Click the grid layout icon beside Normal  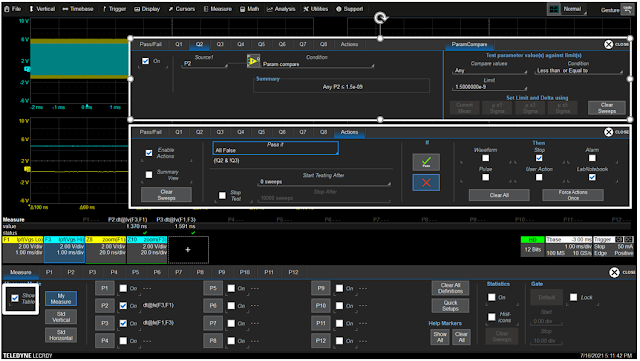tap(553, 9)
